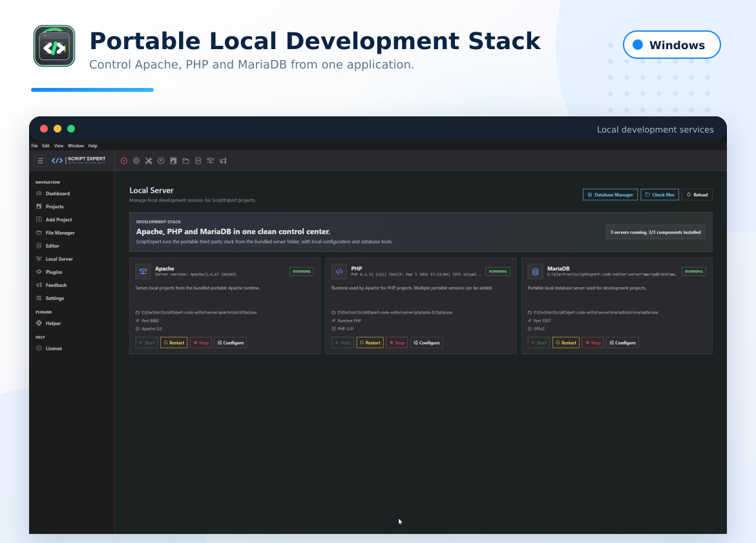
Task: Click the local server toolbar icon
Action: pos(210,160)
